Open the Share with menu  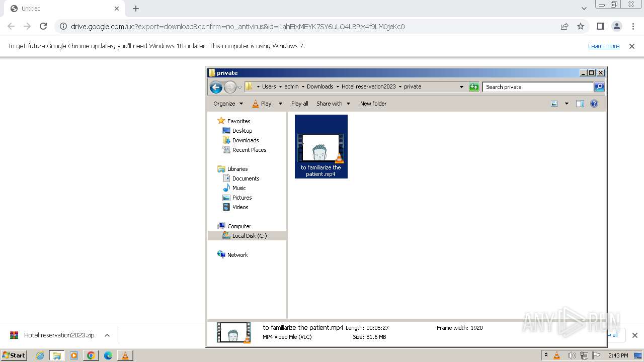[x=333, y=104]
